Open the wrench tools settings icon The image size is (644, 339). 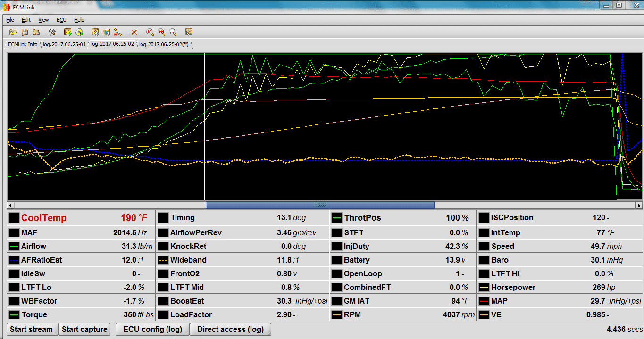[x=52, y=32]
